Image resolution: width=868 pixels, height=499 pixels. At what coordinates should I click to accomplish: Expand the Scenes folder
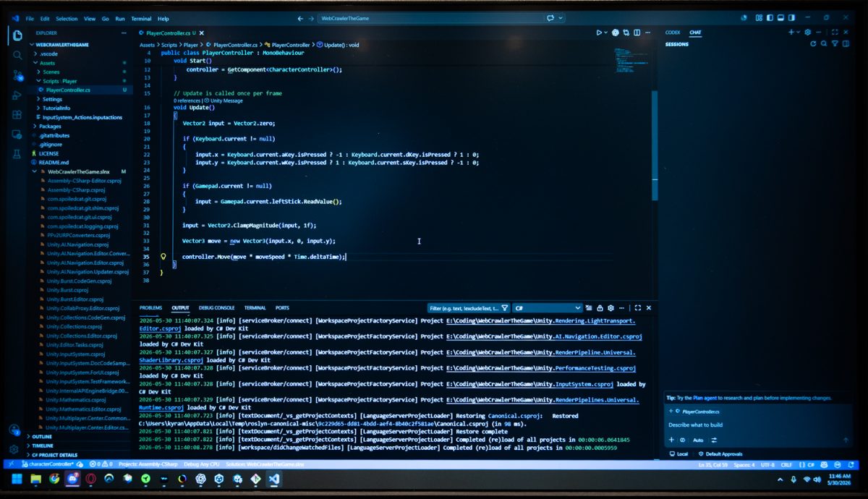pyautogui.click(x=51, y=72)
